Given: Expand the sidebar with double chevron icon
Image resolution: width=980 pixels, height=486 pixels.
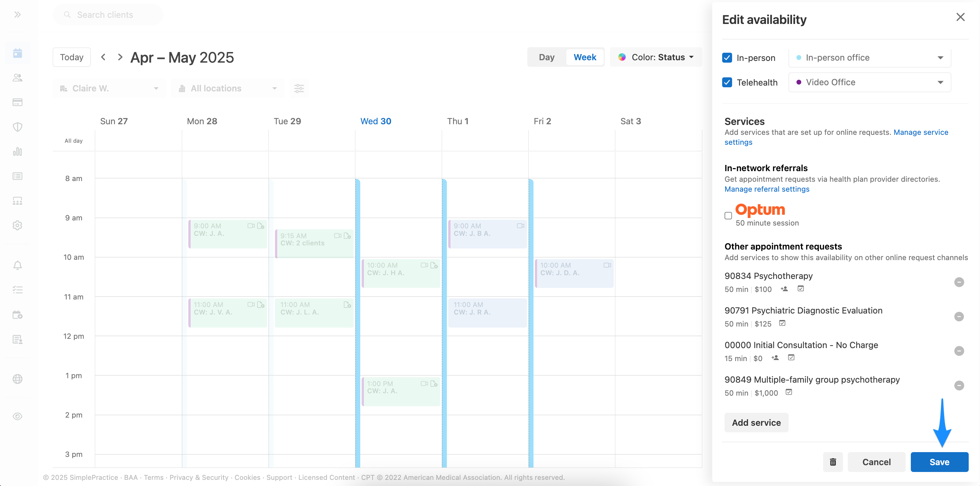Looking at the screenshot, I should (17, 15).
